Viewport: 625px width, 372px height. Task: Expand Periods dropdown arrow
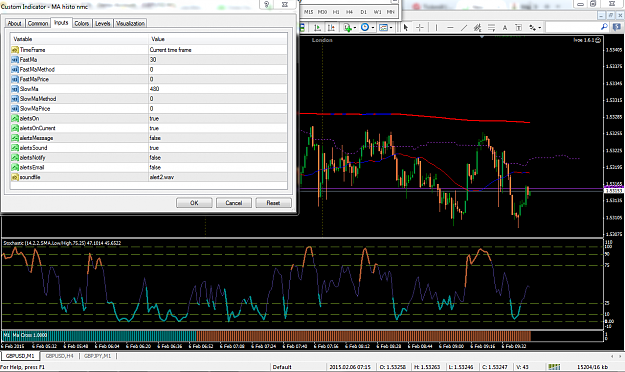pos(373,28)
